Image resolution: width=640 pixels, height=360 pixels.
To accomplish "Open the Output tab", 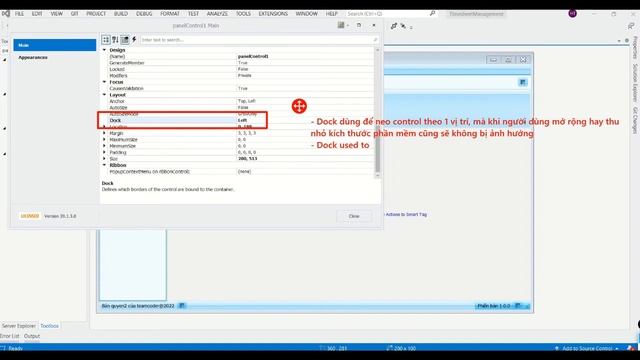I will [32, 336].
